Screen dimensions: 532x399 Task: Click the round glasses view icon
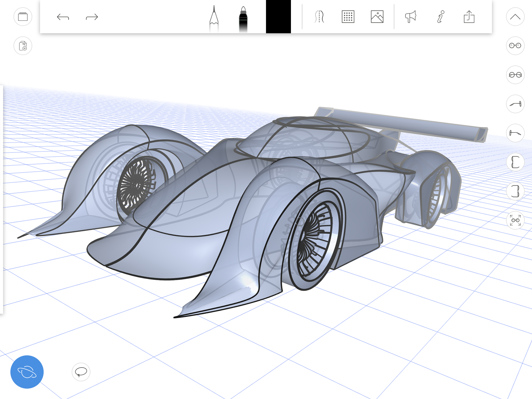click(515, 46)
